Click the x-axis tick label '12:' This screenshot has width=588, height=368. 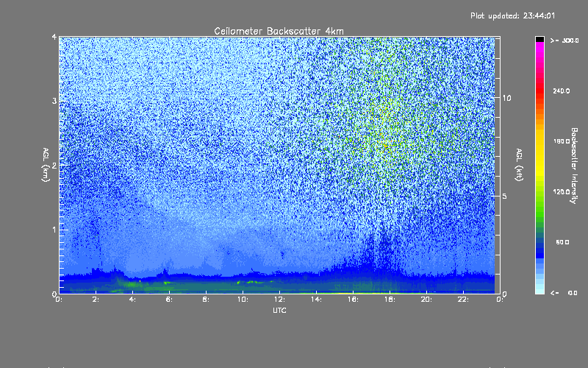279,300
